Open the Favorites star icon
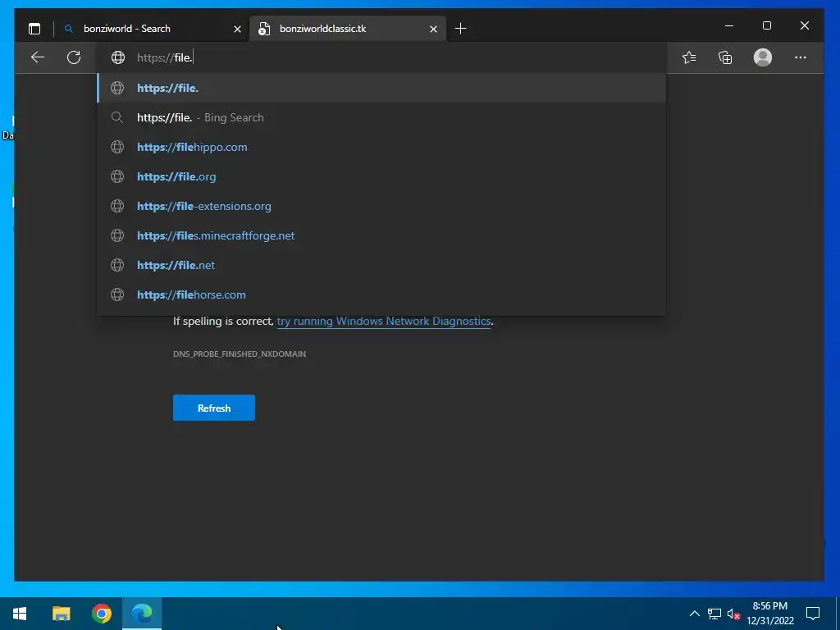Image resolution: width=840 pixels, height=630 pixels. click(689, 57)
